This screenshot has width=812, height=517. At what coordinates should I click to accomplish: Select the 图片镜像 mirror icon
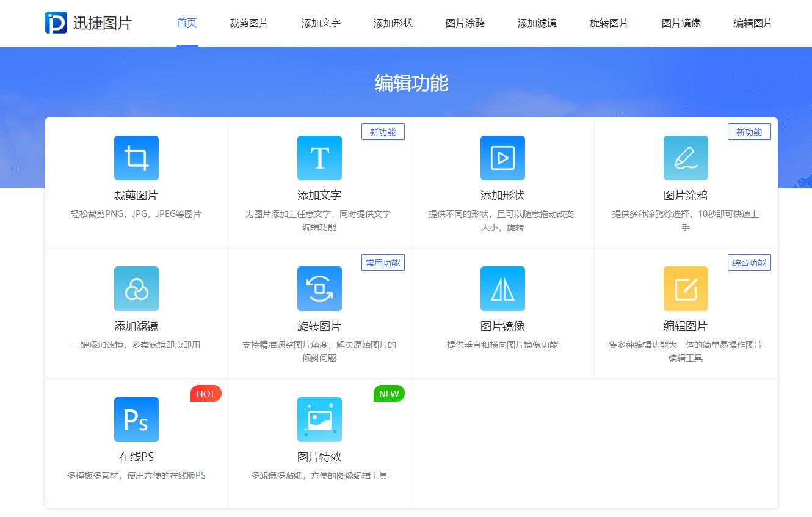502,288
